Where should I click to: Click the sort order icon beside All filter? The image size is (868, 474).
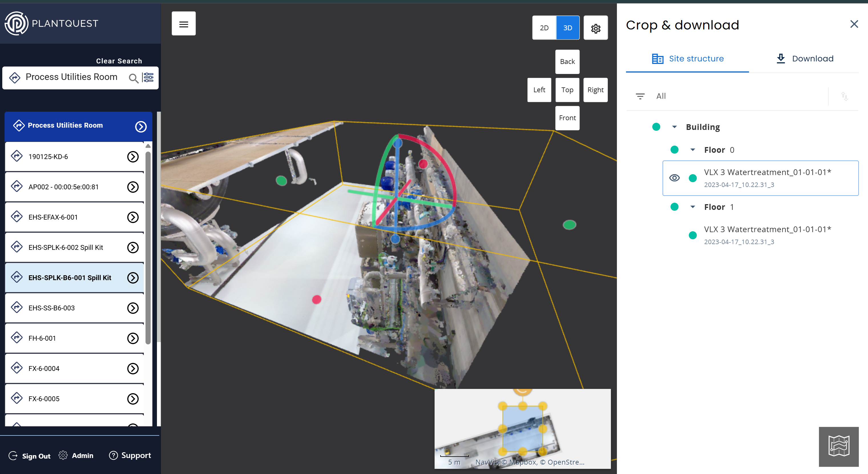844,96
